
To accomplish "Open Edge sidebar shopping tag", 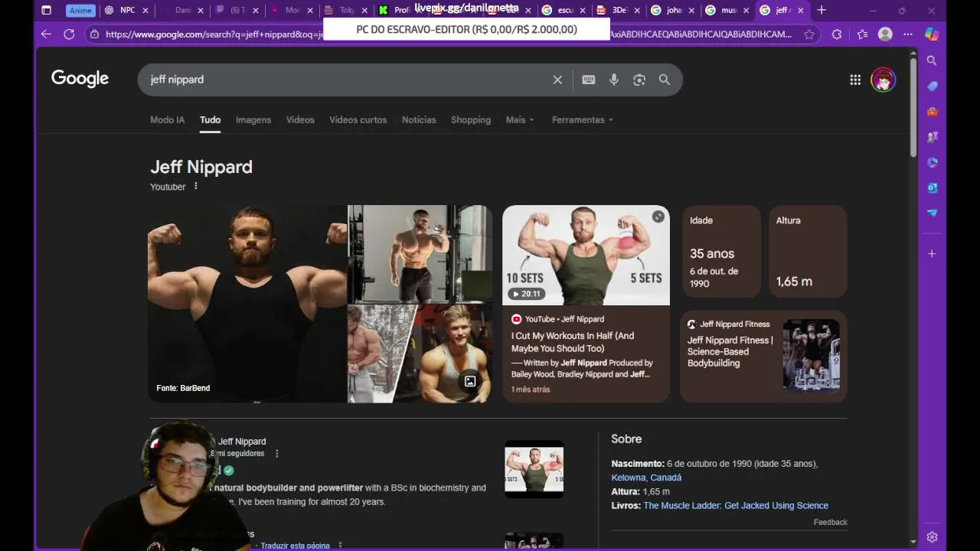I will [x=932, y=86].
